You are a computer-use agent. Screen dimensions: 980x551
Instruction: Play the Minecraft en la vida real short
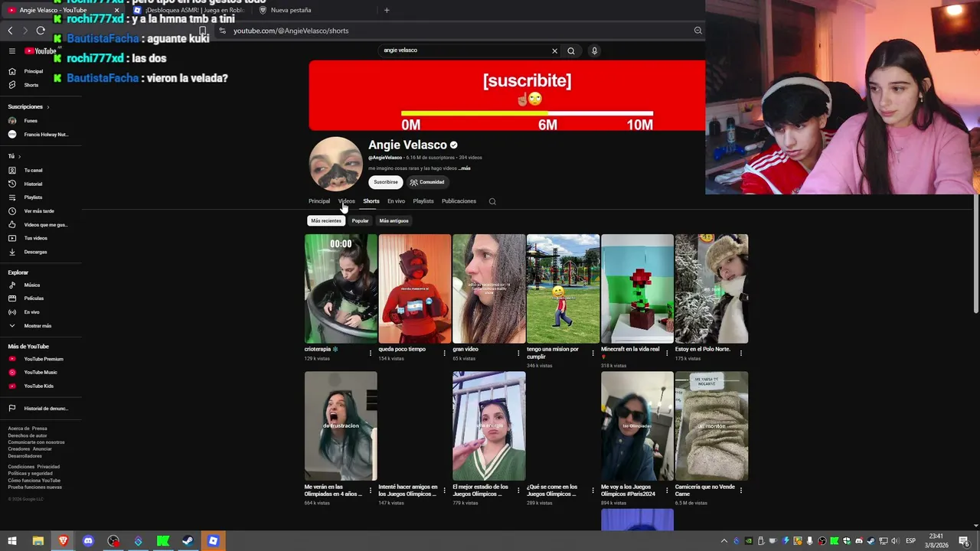(637, 289)
